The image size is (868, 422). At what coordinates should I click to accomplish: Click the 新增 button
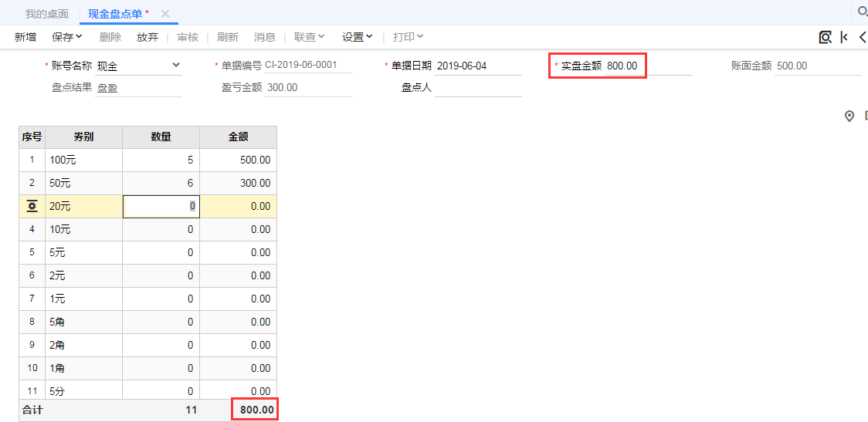click(x=25, y=37)
